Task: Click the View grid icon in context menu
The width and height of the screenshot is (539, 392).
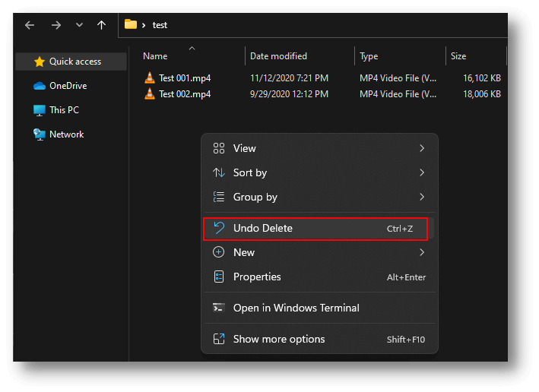Action: 219,148
